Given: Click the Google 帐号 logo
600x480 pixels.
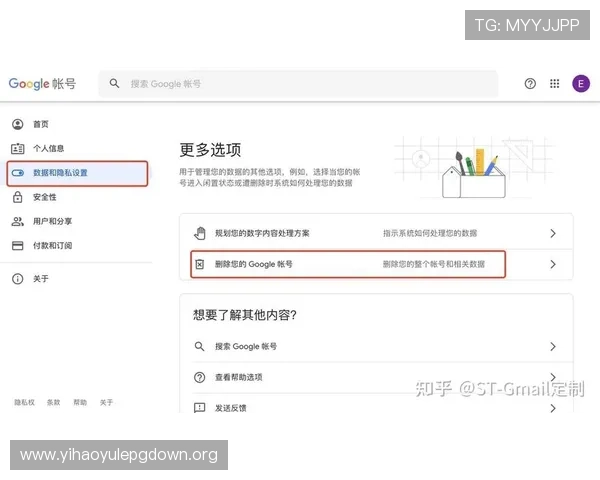Looking at the screenshot, I should pyautogui.click(x=42, y=83).
